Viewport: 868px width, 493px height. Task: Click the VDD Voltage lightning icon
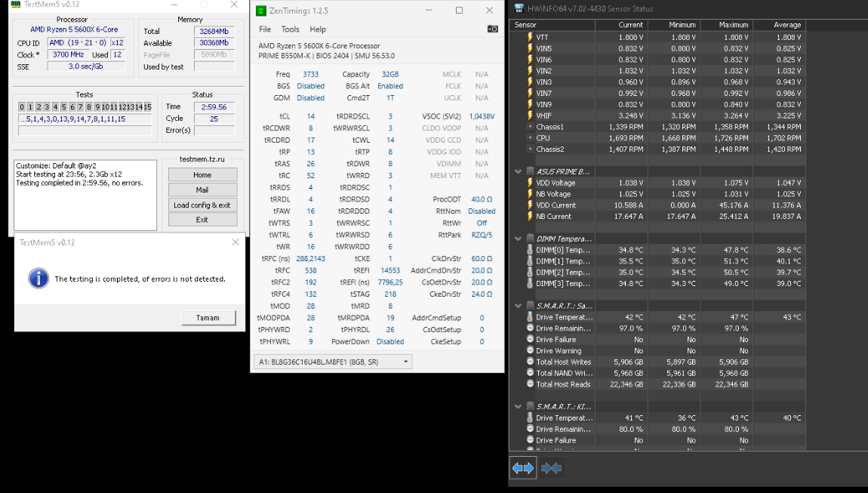point(530,183)
